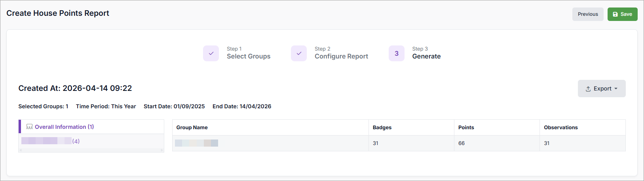
Task: Click the Step 2 checkmark icon
Action: point(299,53)
